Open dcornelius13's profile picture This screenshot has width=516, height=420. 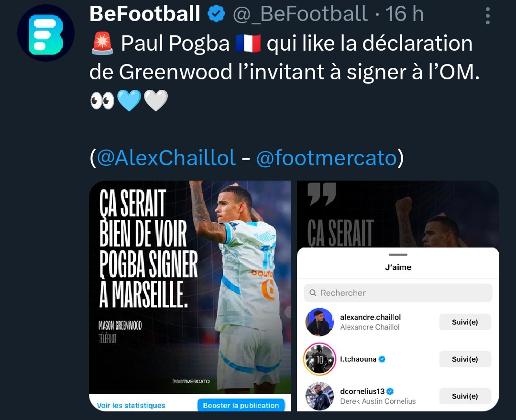[319, 396]
